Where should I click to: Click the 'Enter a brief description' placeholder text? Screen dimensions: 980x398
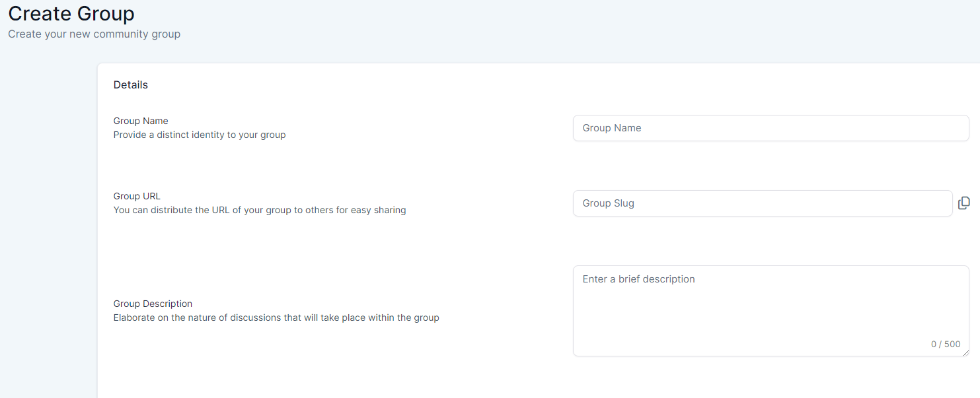point(638,279)
